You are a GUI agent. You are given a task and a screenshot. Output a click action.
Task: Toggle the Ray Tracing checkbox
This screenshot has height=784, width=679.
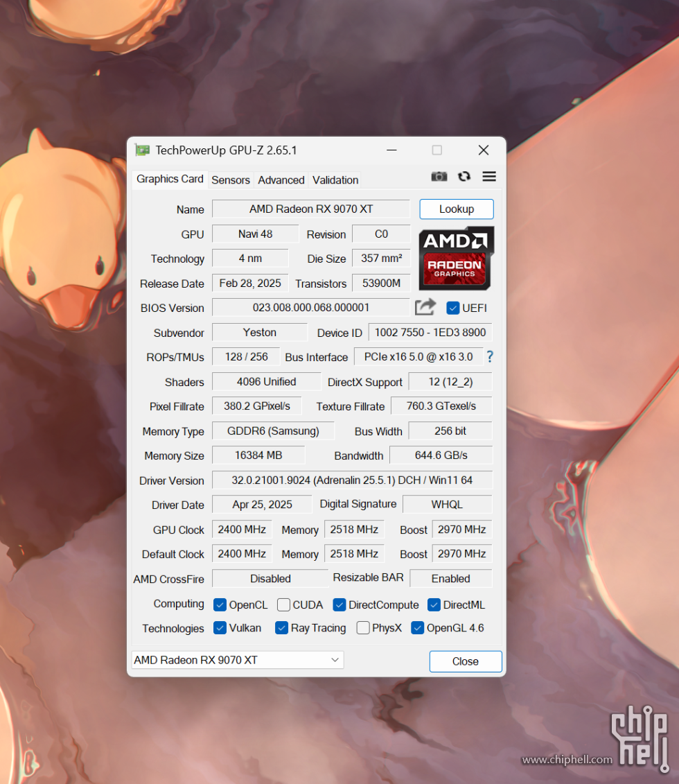tap(282, 628)
